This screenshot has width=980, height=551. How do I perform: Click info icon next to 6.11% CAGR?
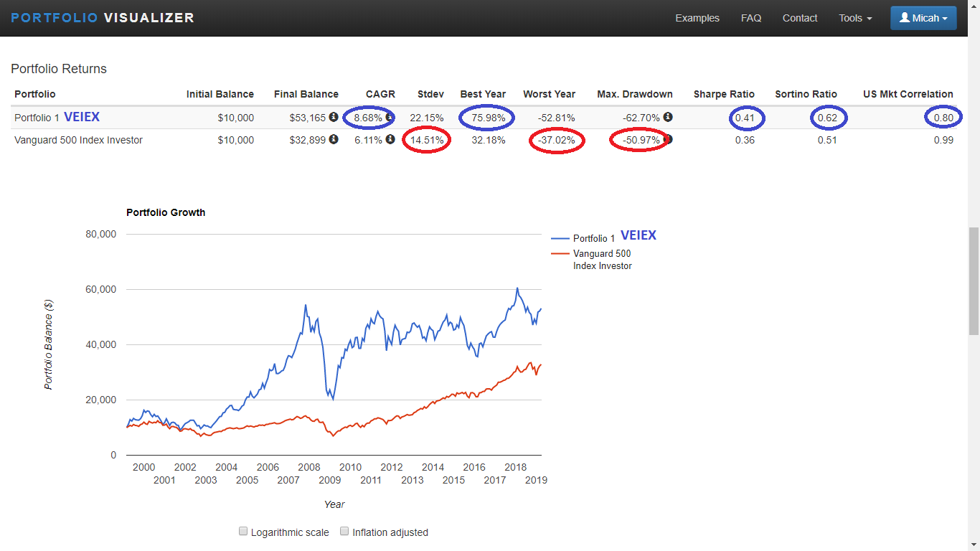(x=390, y=140)
